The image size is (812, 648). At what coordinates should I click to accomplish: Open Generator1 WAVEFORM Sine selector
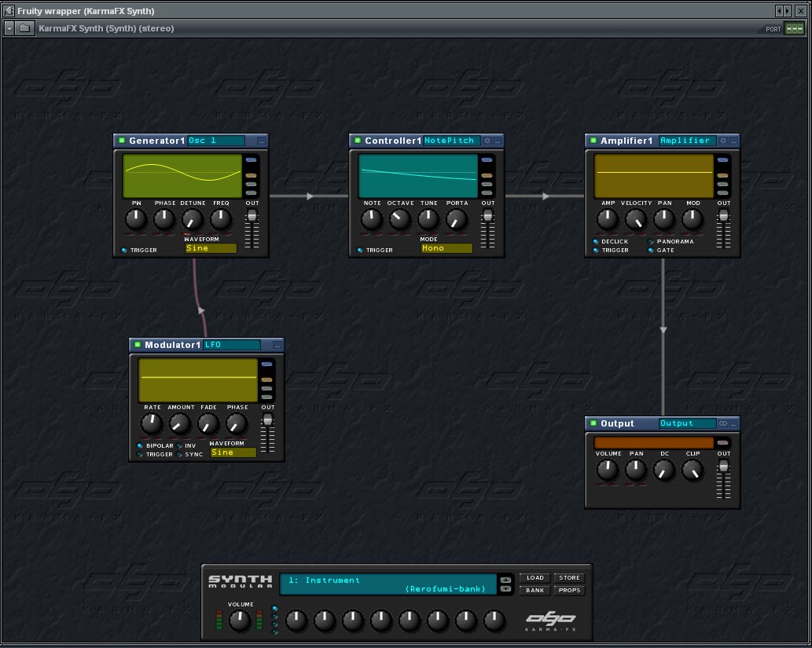(x=211, y=248)
